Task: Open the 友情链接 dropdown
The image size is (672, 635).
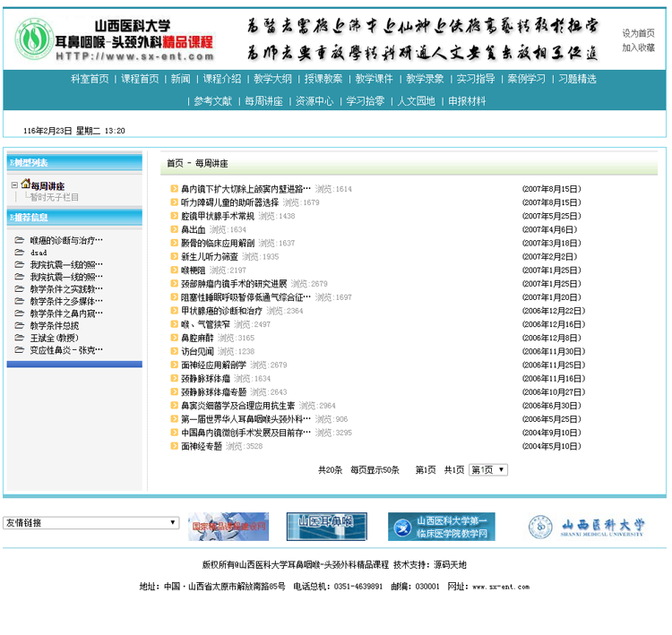Action: tap(90, 523)
